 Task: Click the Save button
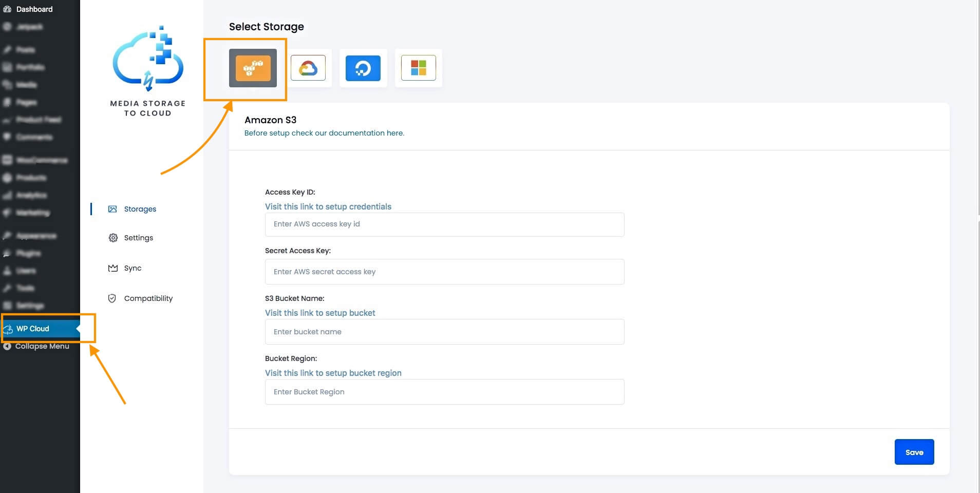pos(914,452)
